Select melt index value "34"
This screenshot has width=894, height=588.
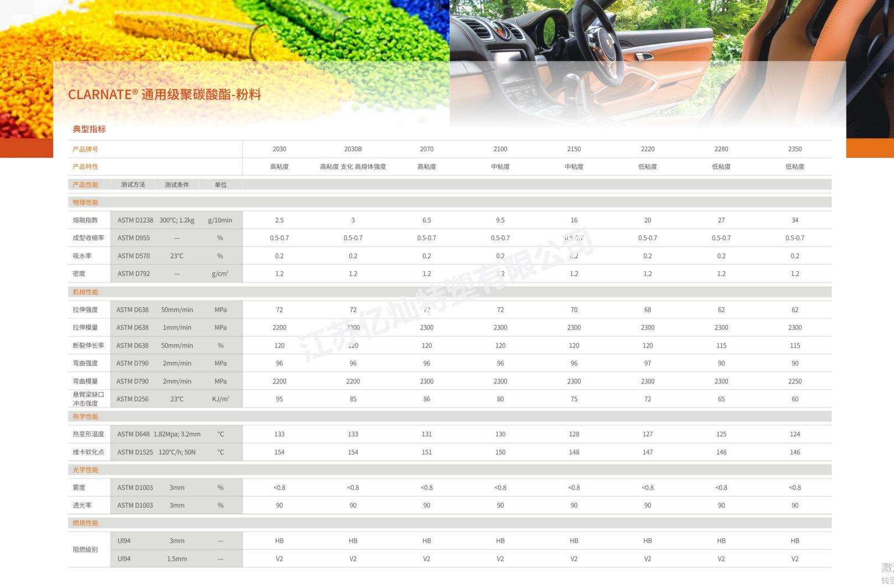(x=795, y=220)
